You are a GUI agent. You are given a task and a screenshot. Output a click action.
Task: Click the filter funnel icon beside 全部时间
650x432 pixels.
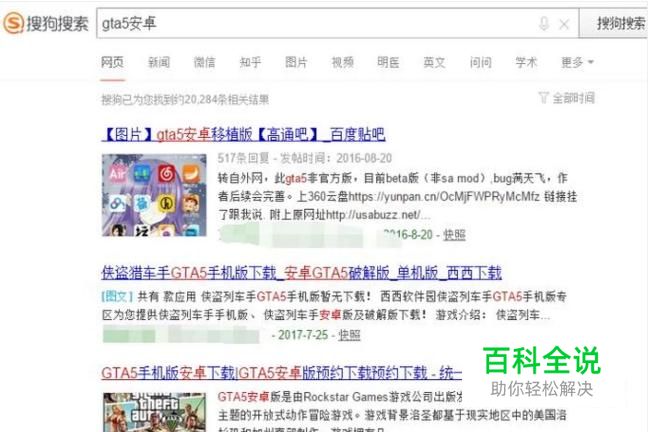click(543, 98)
